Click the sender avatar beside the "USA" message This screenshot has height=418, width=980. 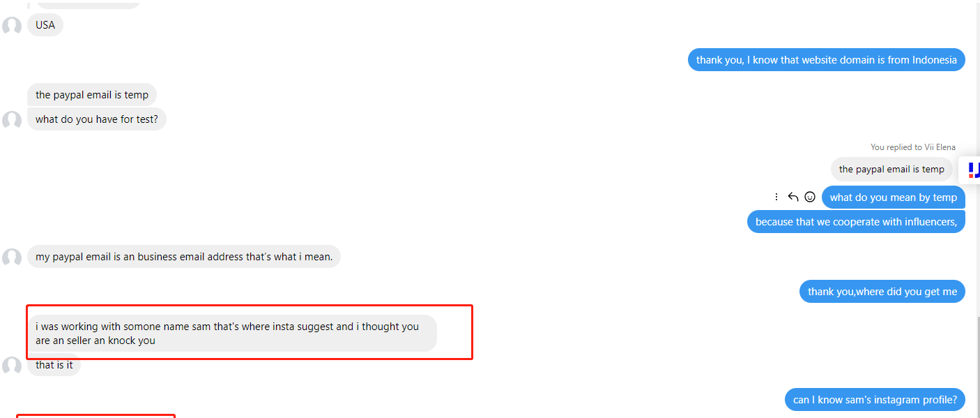12,26
